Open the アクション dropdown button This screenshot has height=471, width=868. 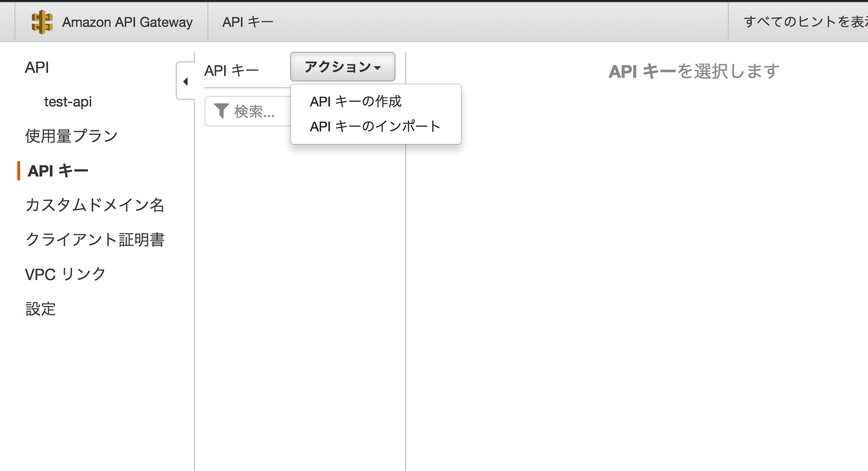tap(342, 67)
